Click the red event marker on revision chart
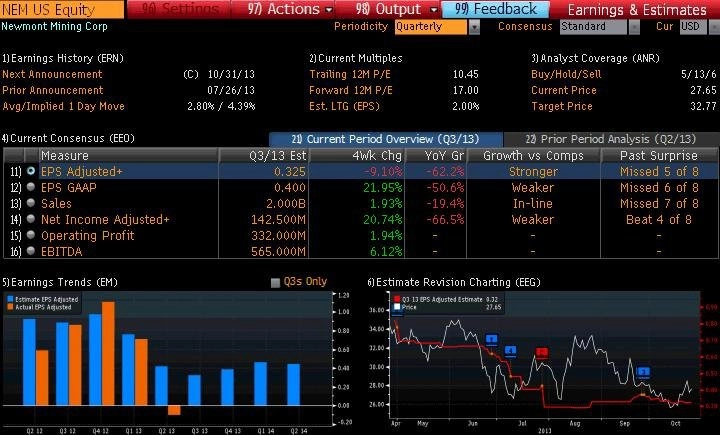 click(x=542, y=353)
